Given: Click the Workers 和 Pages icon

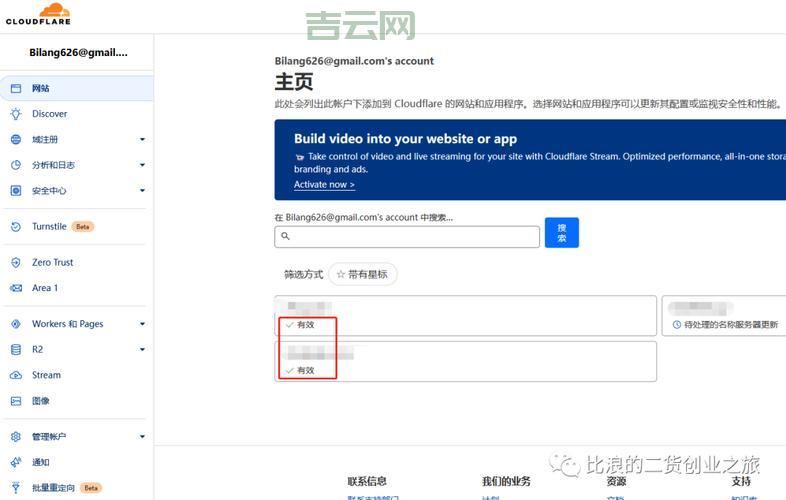Looking at the screenshot, I should point(16,324).
